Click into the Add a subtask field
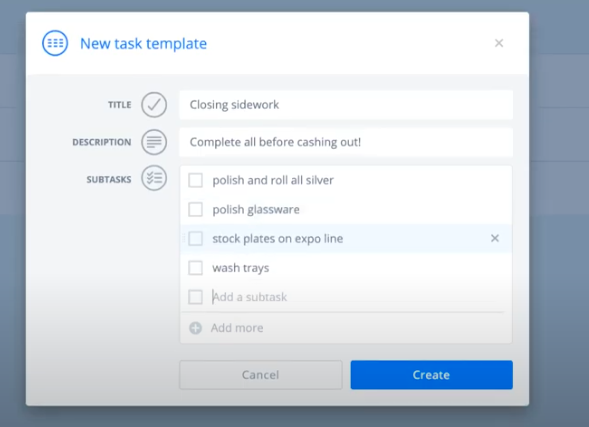The image size is (589, 427). click(357, 297)
